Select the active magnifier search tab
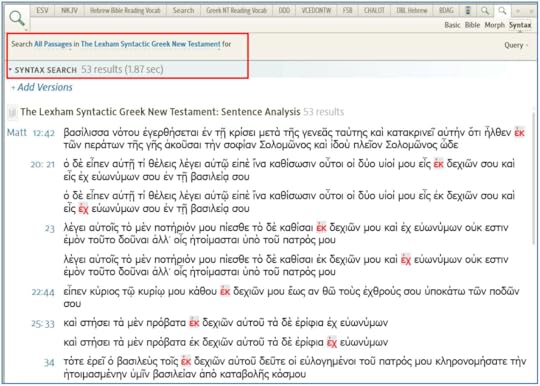This screenshot has width=540, height=386. click(x=502, y=11)
